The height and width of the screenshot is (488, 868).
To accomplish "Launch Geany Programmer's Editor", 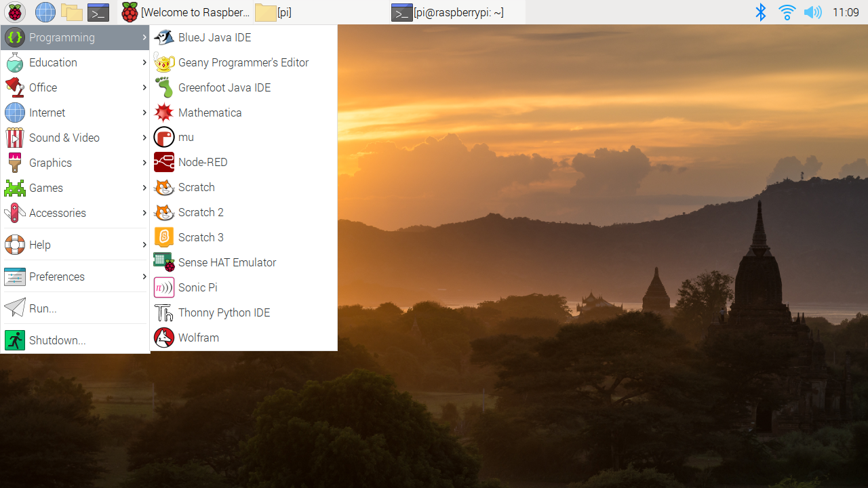I will click(x=243, y=62).
